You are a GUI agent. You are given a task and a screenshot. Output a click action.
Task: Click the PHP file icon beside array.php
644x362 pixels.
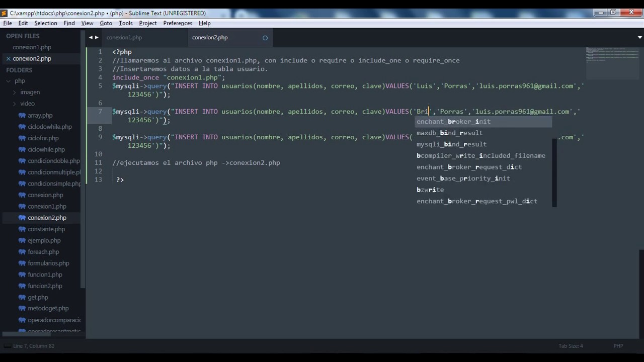coord(22,116)
